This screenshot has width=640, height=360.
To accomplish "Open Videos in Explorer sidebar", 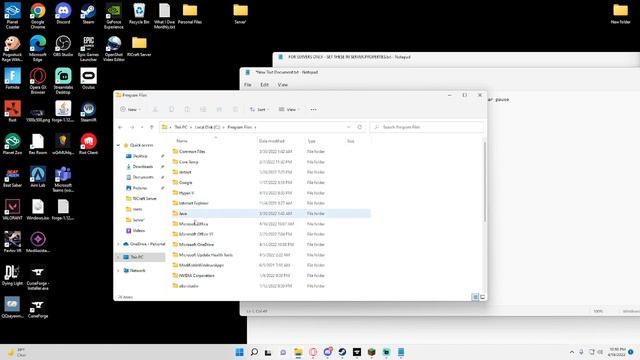I will (138, 231).
